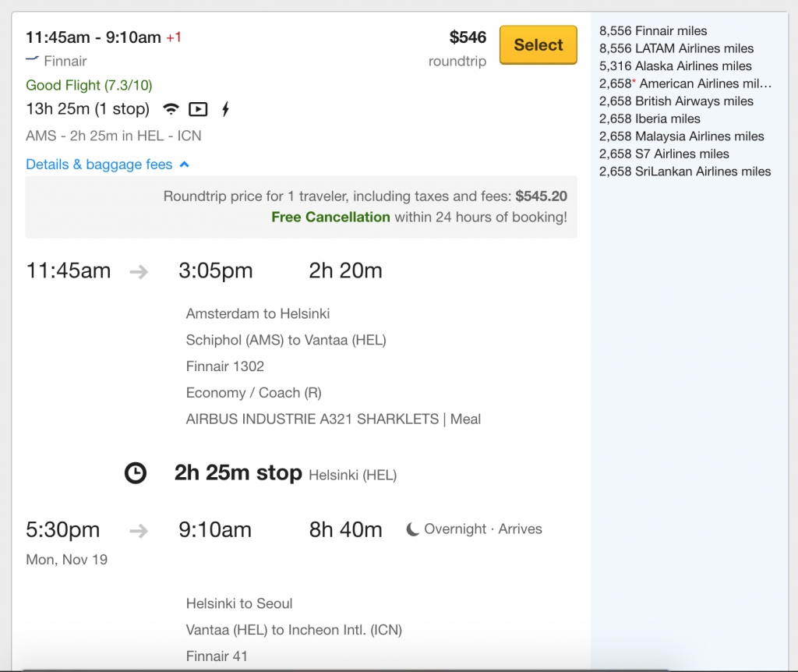Viewport: 798px width, 672px height.
Task: Click 8h 40m segment duration
Action: [x=345, y=530]
